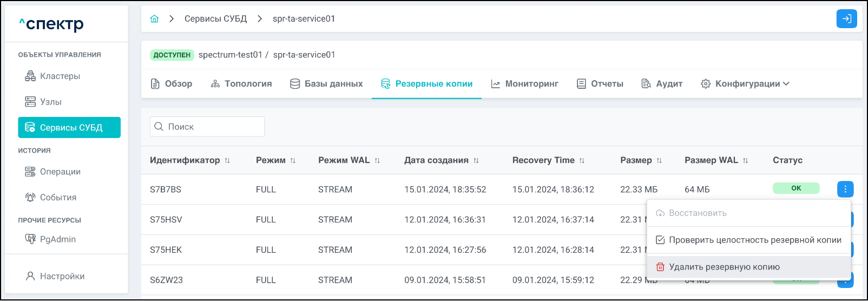Click the home icon in breadcrumb
868x301 pixels.
click(x=154, y=19)
